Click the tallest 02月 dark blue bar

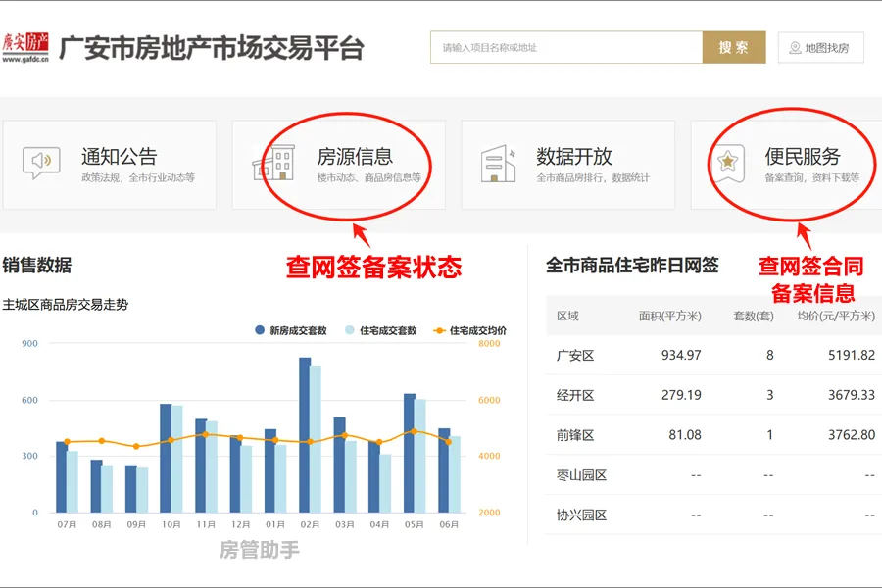pos(305,436)
